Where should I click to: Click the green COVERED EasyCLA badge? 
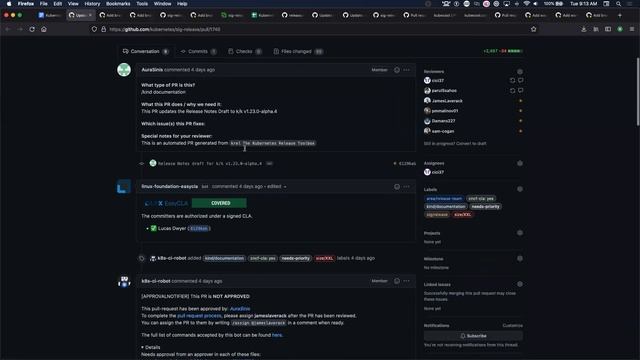[219, 203]
